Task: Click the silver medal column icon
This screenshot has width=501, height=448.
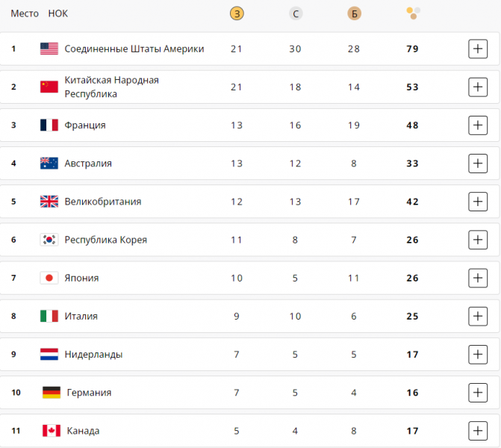Action: (296, 13)
